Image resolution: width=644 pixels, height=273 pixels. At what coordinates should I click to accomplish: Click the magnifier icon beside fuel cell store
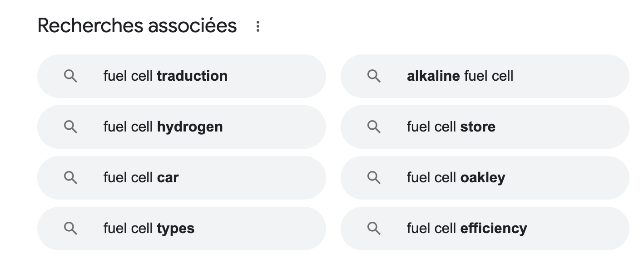coord(374,127)
